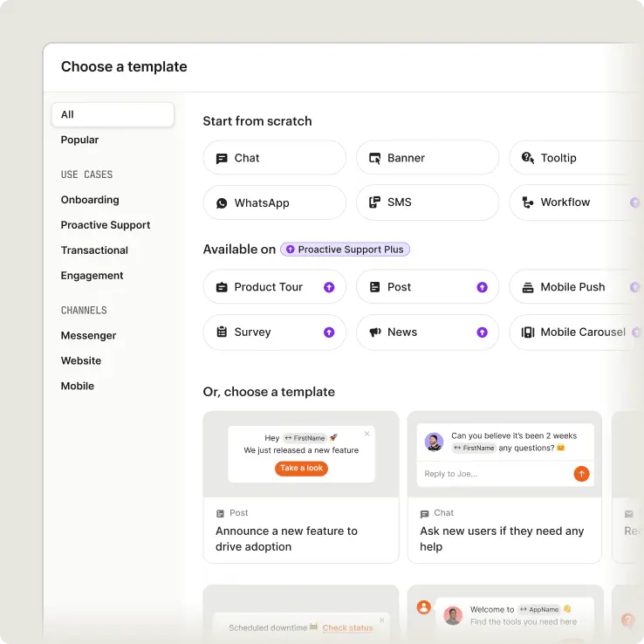Image resolution: width=644 pixels, height=644 pixels.
Task: Click the Tooltip icon
Action: pos(527,158)
